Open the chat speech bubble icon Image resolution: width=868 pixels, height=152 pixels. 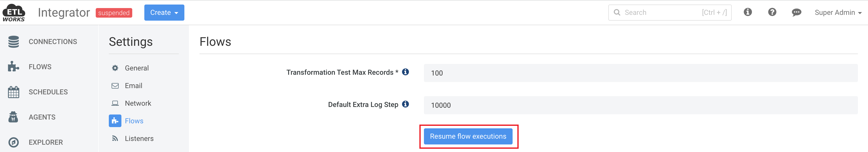(796, 12)
